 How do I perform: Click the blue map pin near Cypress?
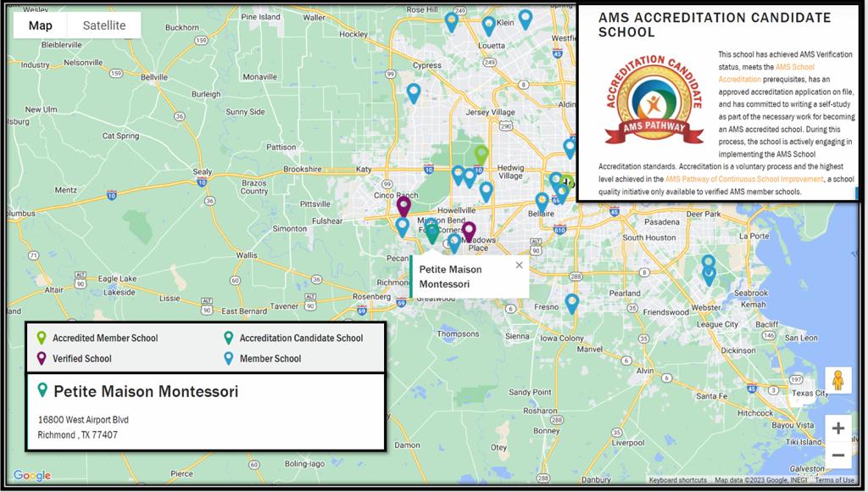tap(414, 93)
